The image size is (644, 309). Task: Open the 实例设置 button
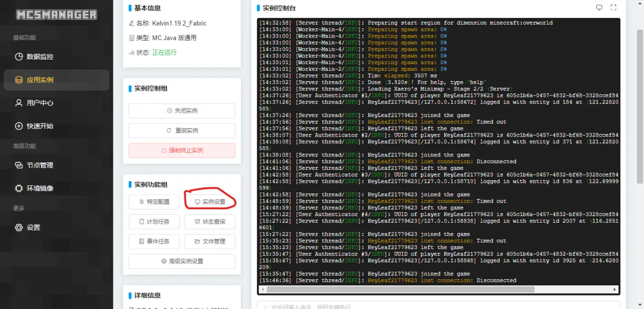point(210,202)
